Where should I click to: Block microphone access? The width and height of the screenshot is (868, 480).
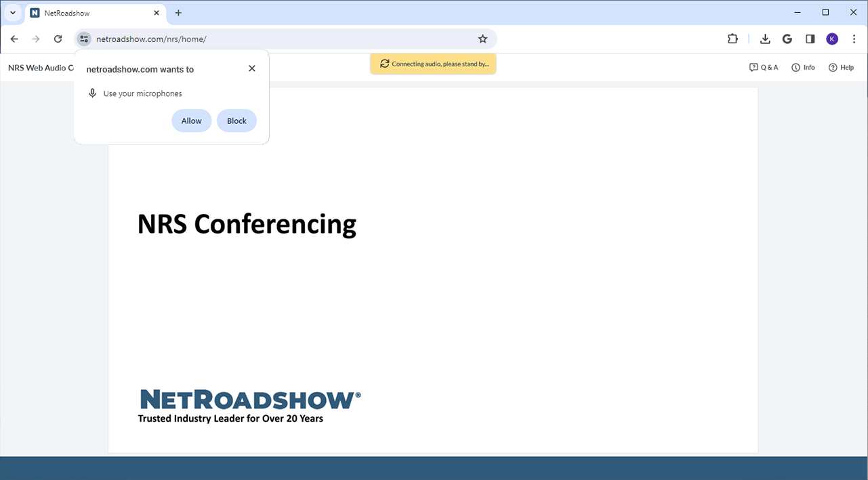tap(236, 121)
